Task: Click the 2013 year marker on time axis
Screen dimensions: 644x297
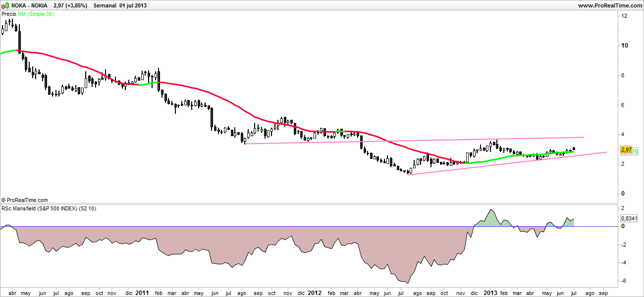Action: (490, 293)
